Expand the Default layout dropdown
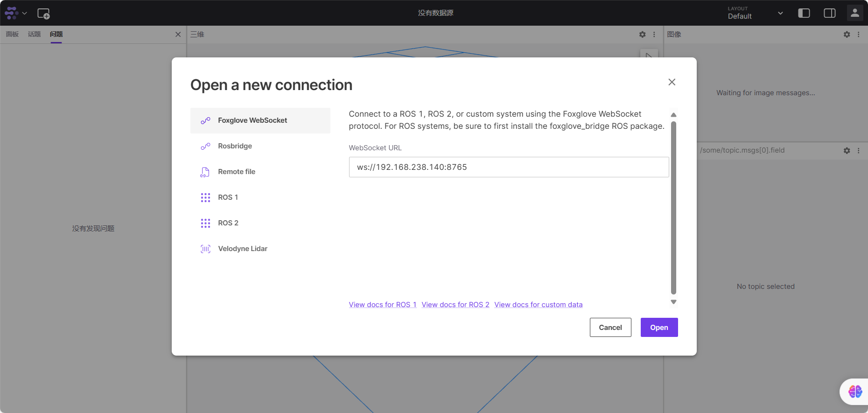Image resolution: width=868 pixels, height=413 pixels. pos(756,13)
